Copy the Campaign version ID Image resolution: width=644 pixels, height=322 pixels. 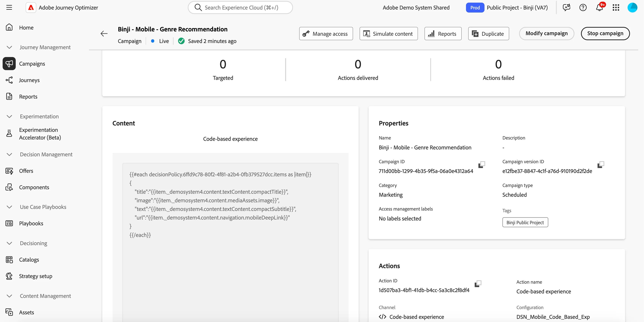coord(601,165)
